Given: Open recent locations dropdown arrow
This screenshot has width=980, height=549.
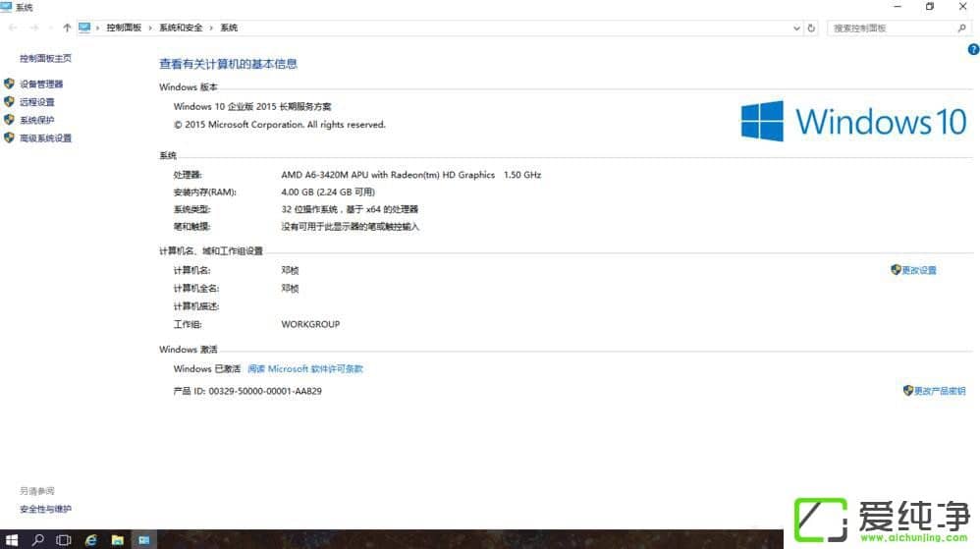Looking at the screenshot, I should point(50,27).
